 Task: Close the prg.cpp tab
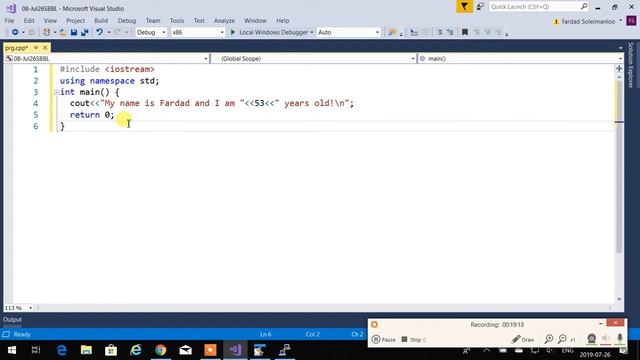tap(45, 48)
